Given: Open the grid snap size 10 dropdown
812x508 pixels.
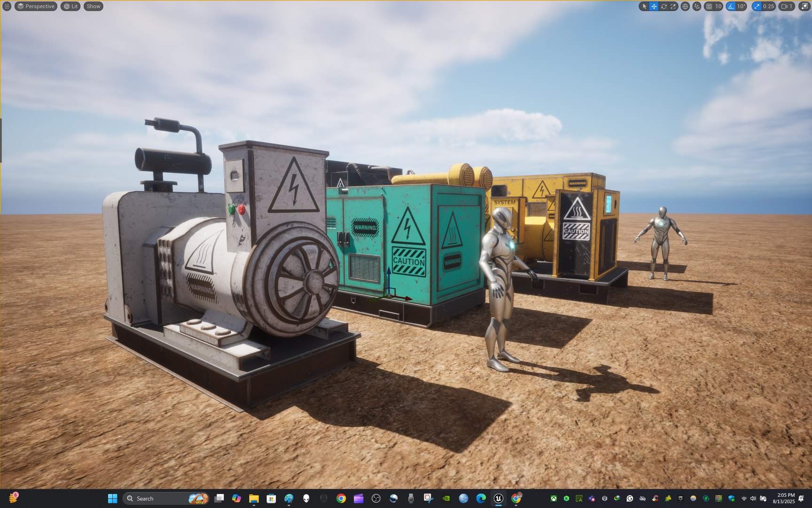Looking at the screenshot, I should [718, 6].
